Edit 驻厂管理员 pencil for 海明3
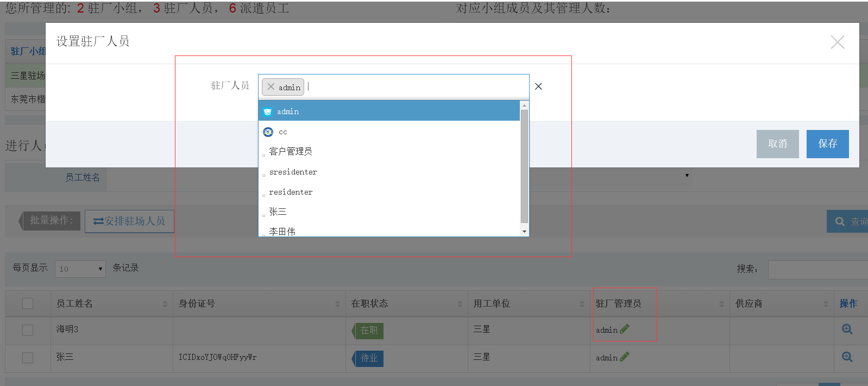Screen dimensions: 868x386 click(x=625, y=329)
